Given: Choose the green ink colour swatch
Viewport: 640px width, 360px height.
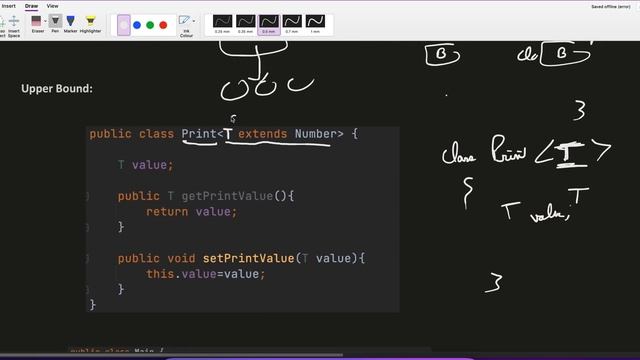Looking at the screenshot, I should coord(150,25).
